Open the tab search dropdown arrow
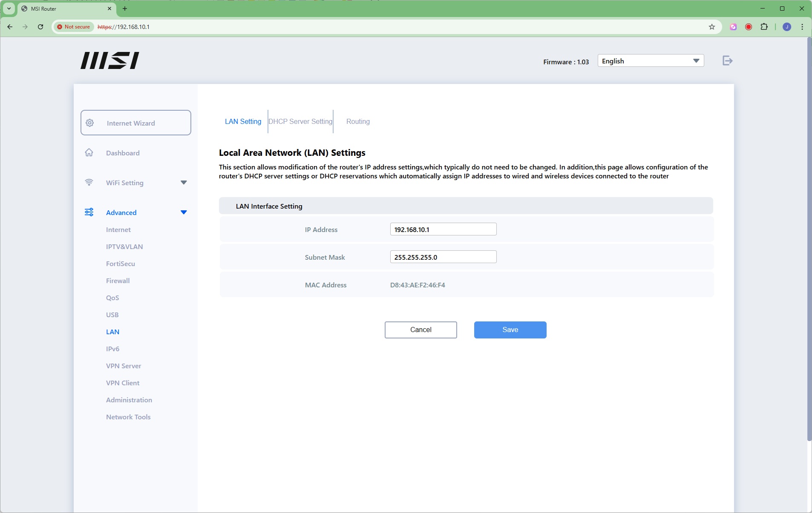The width and height of the screenshot is (812, 513). pos(9,9)
